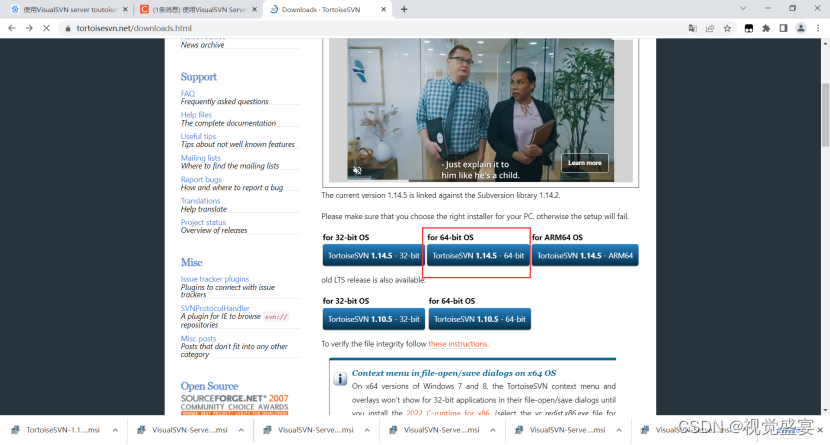This screenshot has width=830, height=445.
Task: Close the CSDN tab with the orange C
Action: pyautogui.click(x=254, y=9)
